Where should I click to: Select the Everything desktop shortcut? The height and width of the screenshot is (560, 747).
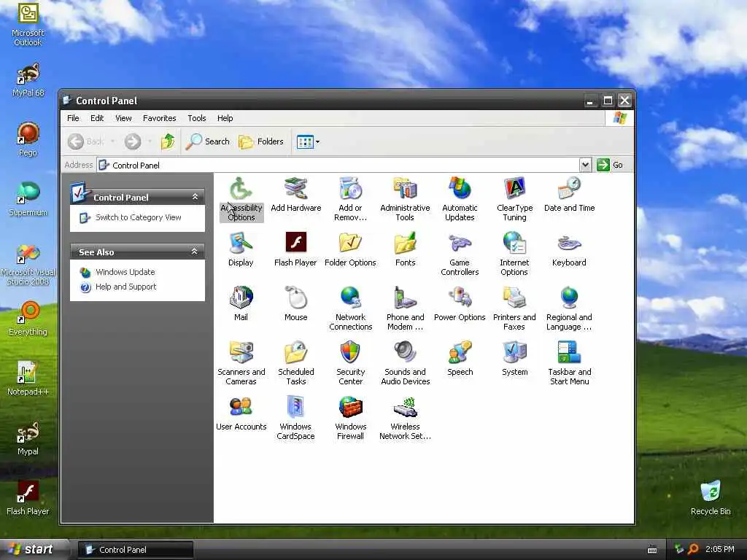click(x=28, y=319)
